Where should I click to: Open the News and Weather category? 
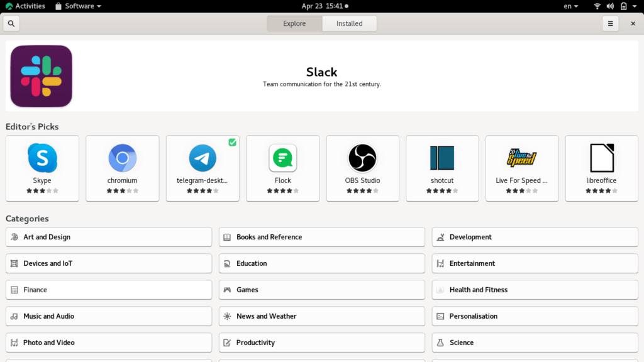(x=322, y=316)
